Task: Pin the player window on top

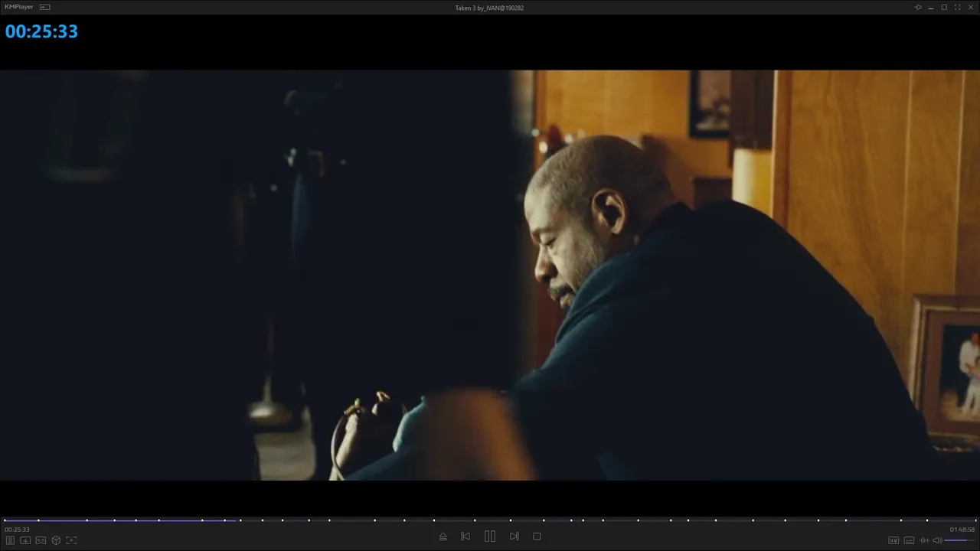Action: pyautogui.click(x=918, y=8)
